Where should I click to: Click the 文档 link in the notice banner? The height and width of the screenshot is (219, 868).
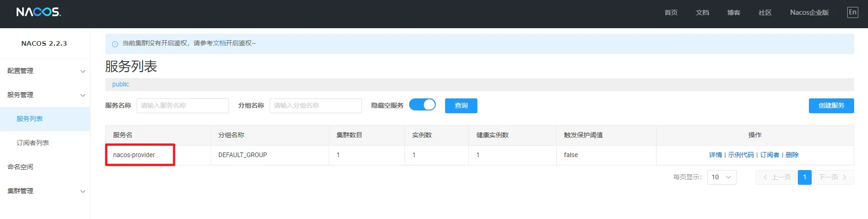click(x=219, y=43)
